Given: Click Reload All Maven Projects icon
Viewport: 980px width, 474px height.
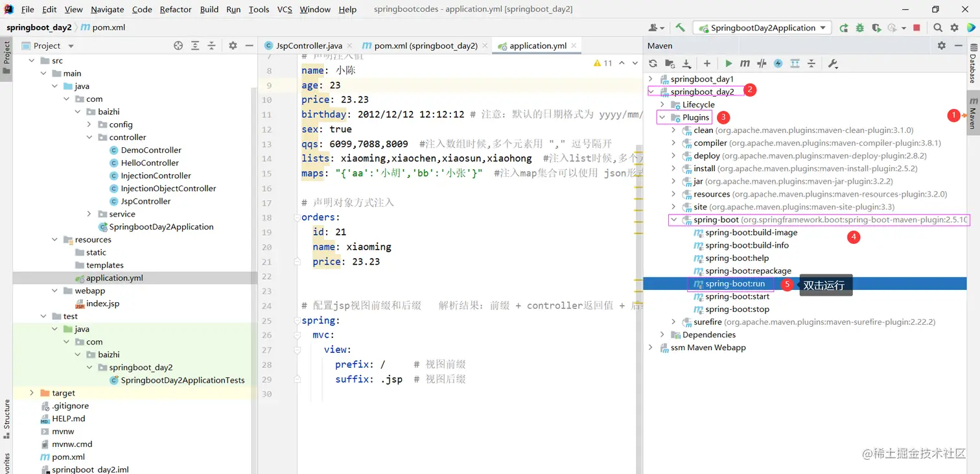Looking at the screenshot, I should click(x=653, y=64).
